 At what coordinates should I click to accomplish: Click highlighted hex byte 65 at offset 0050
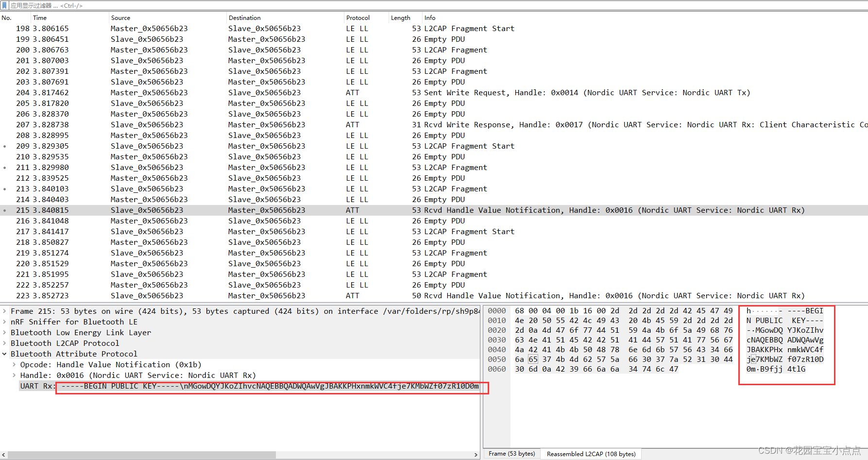[x=533, y=359]
